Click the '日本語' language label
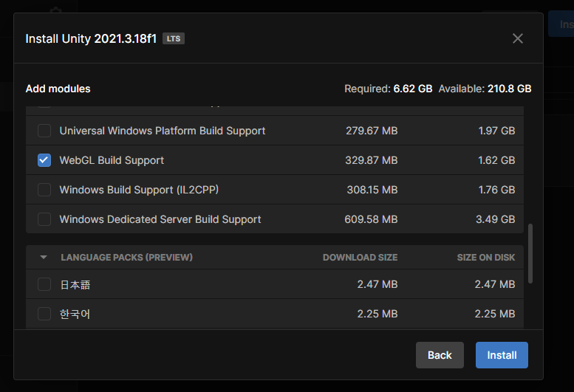This screenshot has width=574, height=392. tap(75, 284)
